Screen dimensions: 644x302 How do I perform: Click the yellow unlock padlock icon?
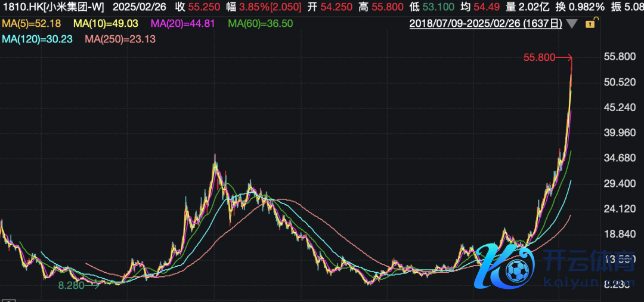[x=590, y=24]
